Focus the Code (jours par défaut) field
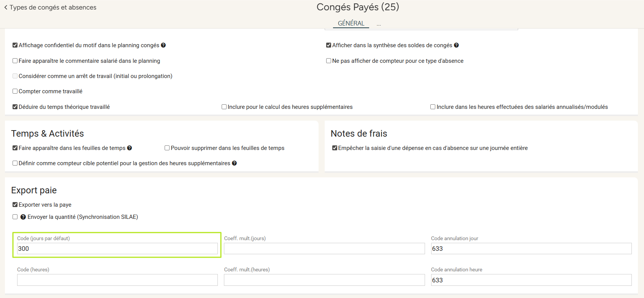The image size is (644, 298). click(x=117, y=249)
